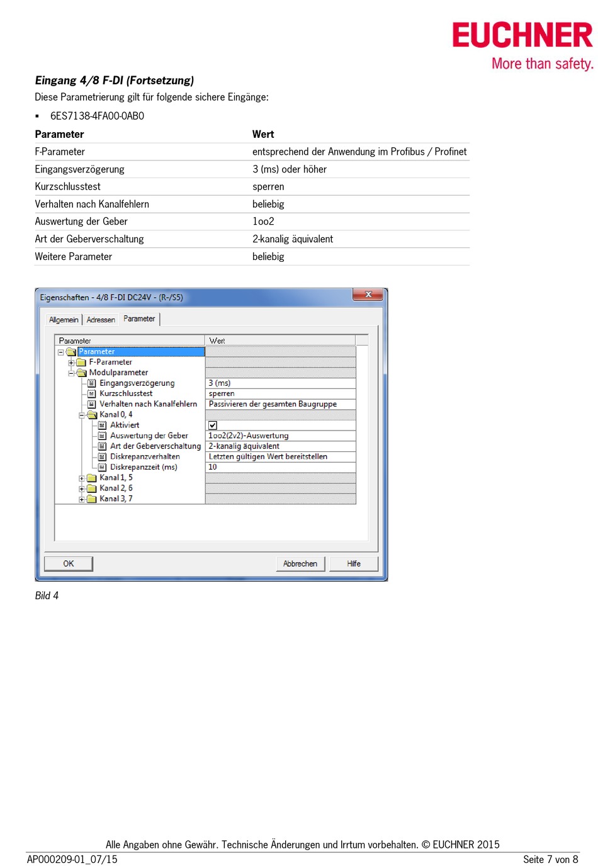This screenshot has width=598, height=868.
Task: Expand the Kanal 1, 5 node
Action: tap(82, 478)
